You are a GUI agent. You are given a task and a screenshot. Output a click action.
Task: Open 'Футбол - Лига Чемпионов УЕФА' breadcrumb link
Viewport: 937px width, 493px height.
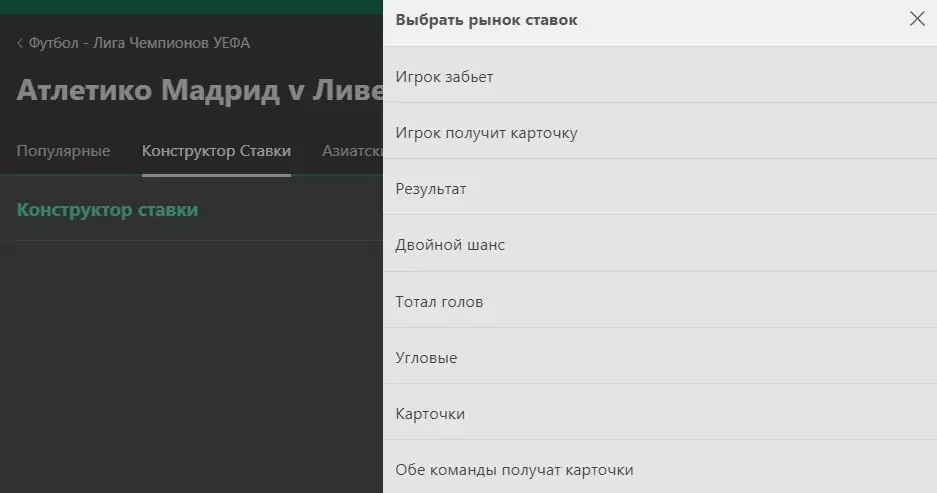click(x=139, y=43)
